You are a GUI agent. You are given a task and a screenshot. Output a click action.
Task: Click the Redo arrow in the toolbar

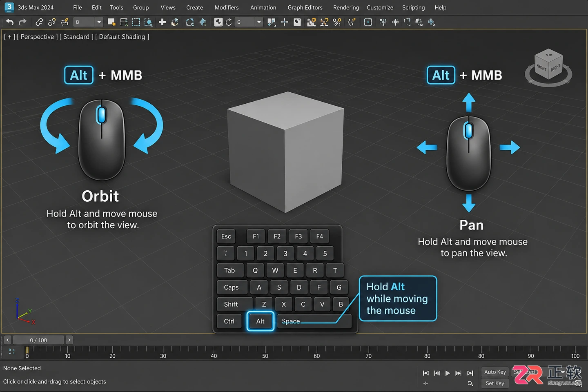(22, 22)
